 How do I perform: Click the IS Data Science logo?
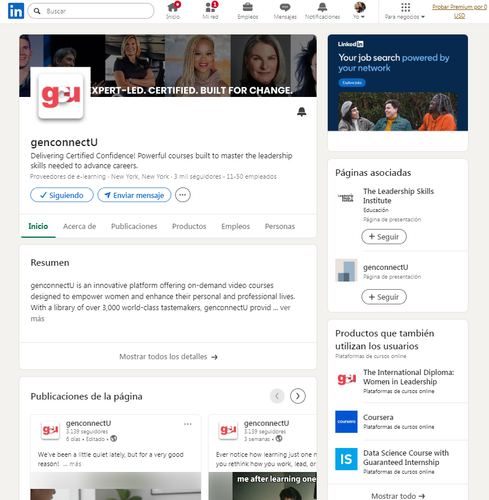pyautogui.click(x=346, y=459)
